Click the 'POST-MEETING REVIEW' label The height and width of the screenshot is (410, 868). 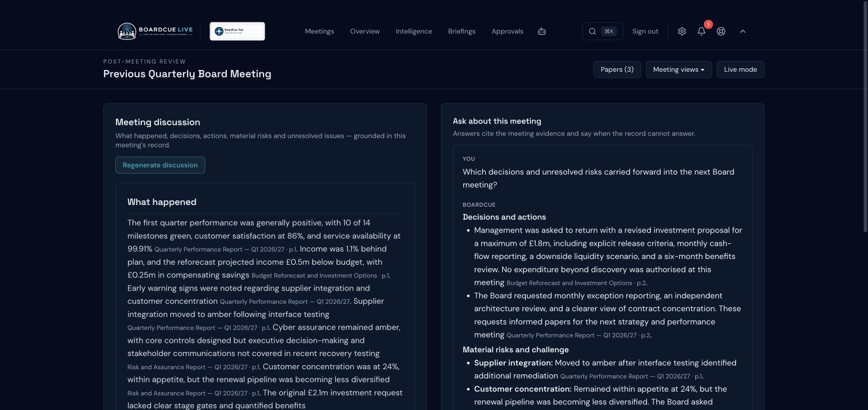tap(145, 61)
